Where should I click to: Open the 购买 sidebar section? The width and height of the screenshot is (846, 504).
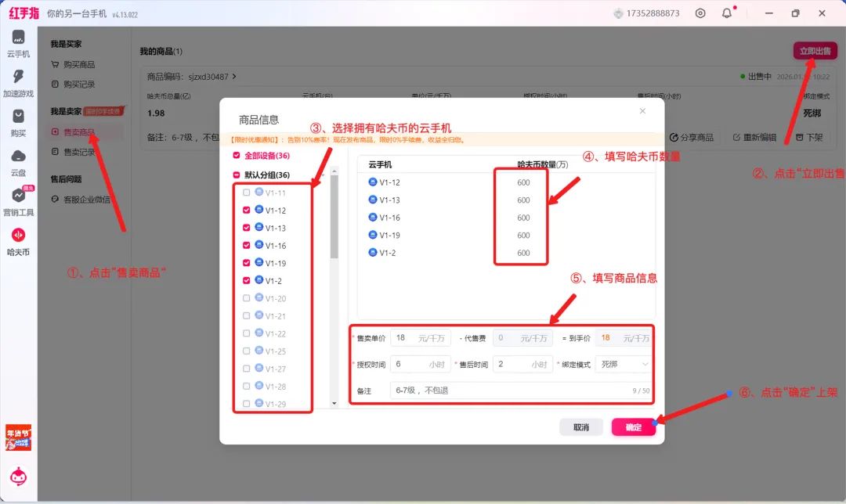[x=18, y=123]
